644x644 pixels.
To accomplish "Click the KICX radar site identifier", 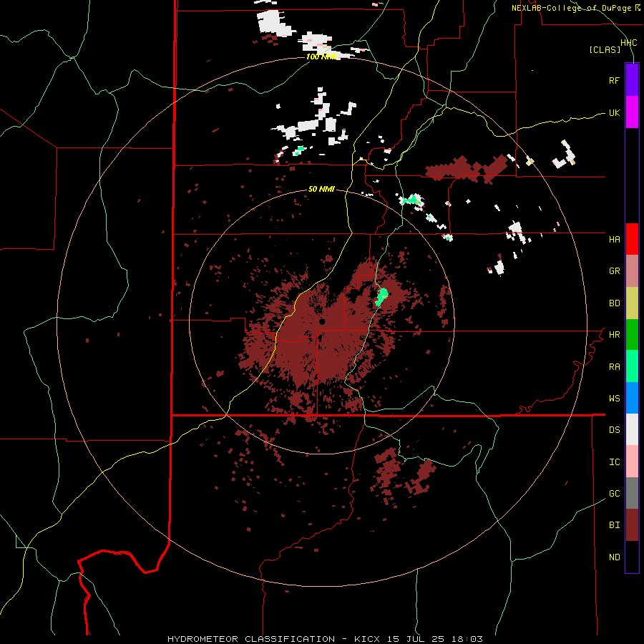I will (x=367, y=639).
